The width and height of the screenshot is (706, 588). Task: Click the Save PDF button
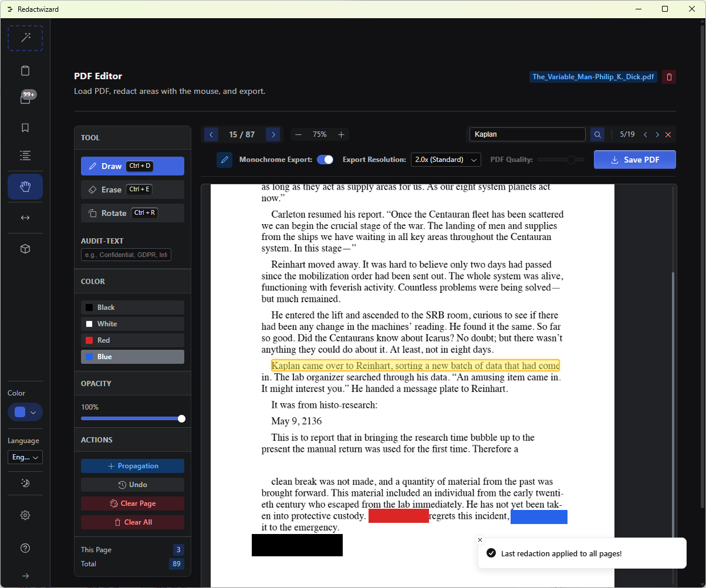point(635,160)
